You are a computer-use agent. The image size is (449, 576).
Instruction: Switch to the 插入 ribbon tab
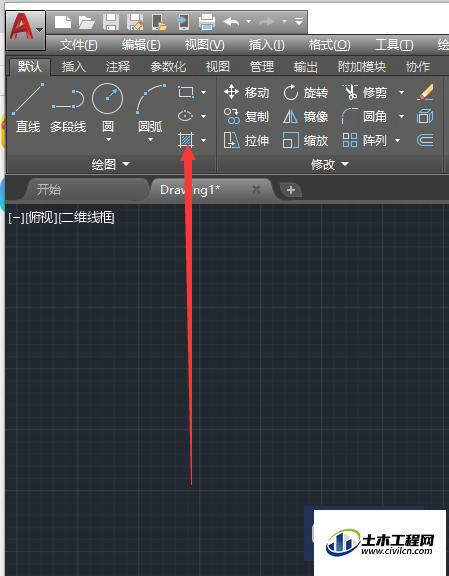74,66
